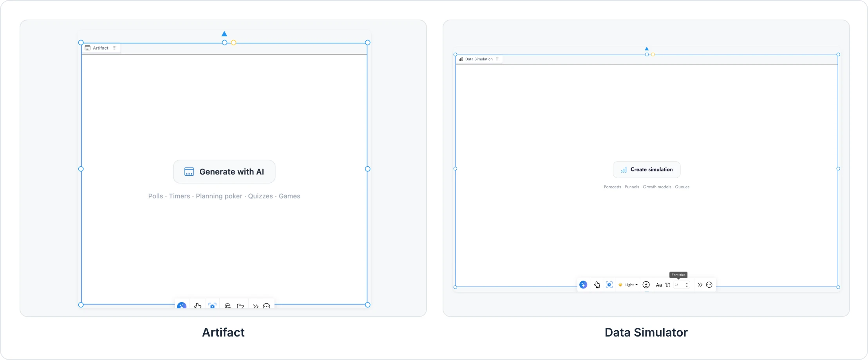Open the database icon in Artifact toolbar
The height and width of the screenshot is (360, 868).
[x=228, y=306]
